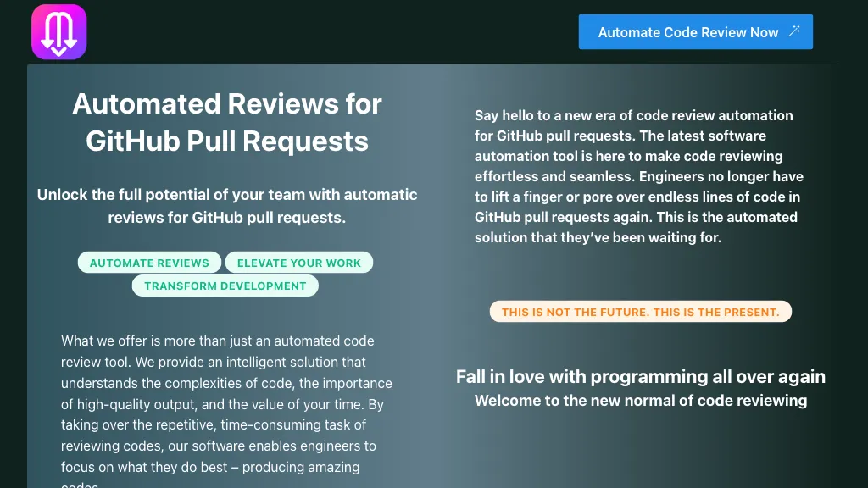This screenshot has width=868, height=488.
Task: Click the 'Unlock the full potential' subheading
Action: coord(227,206)
